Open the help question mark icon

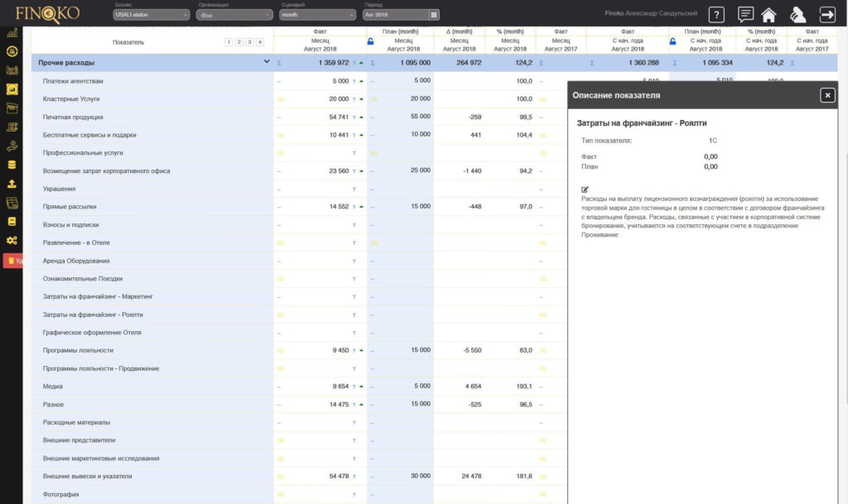[x=716, y=15]
